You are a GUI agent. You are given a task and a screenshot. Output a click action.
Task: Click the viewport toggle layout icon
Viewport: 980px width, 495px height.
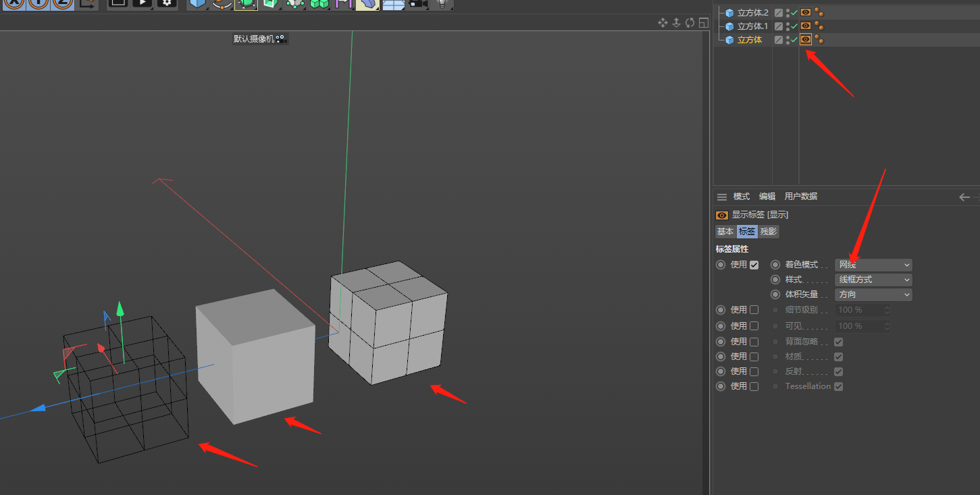702,23
